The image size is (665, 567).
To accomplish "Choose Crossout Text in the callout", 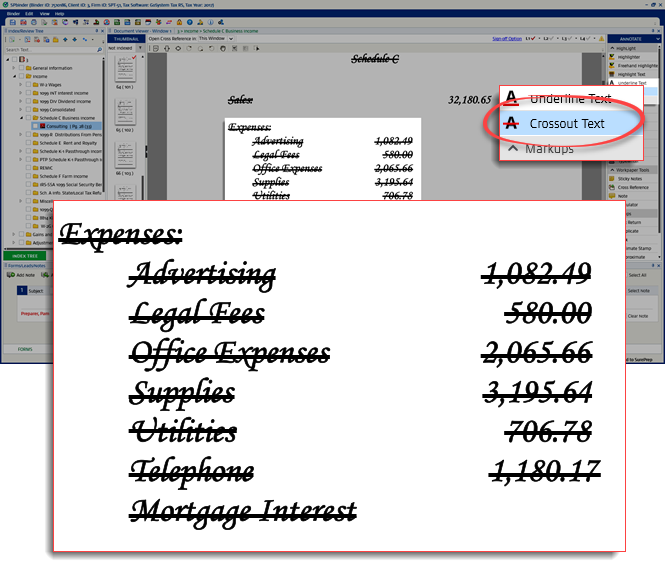I will click(x=571, y=124).
